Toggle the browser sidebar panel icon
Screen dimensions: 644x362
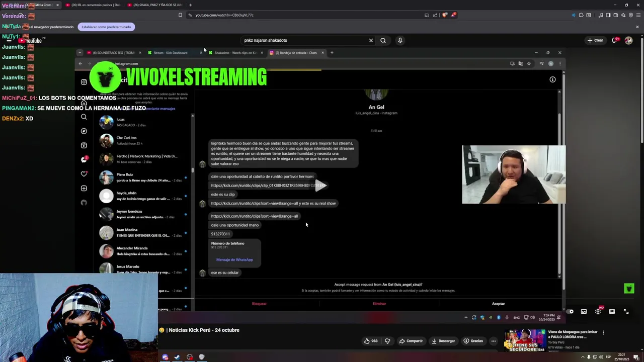(608, 15)
